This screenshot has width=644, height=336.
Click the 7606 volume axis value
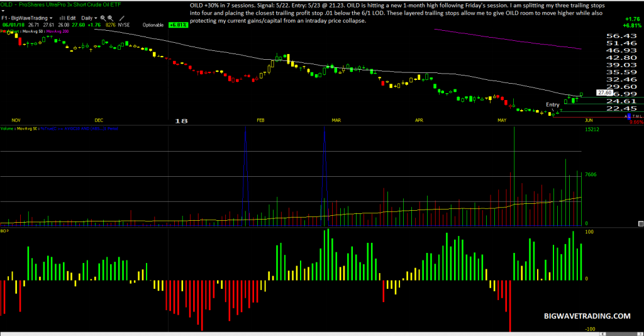pos(591,174)
